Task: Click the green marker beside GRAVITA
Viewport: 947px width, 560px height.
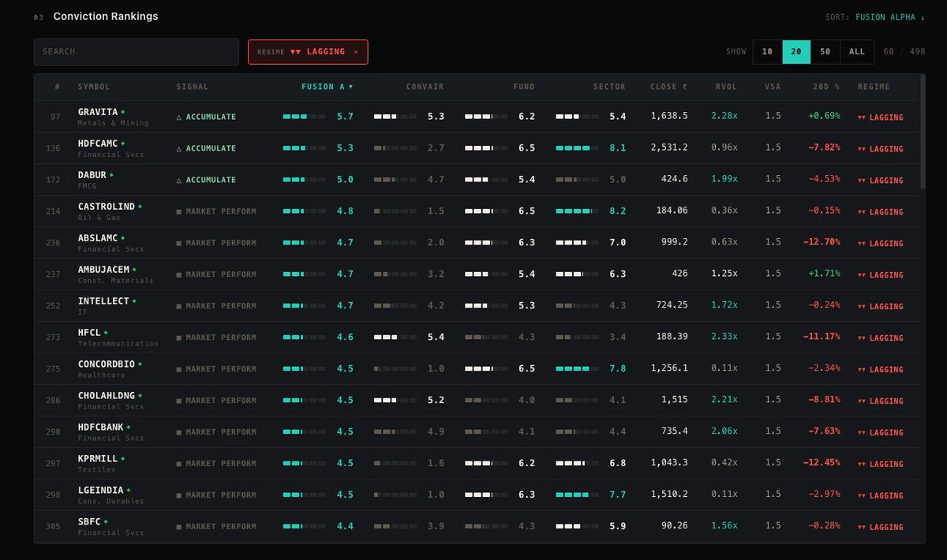Action: (x=122, y=112)
